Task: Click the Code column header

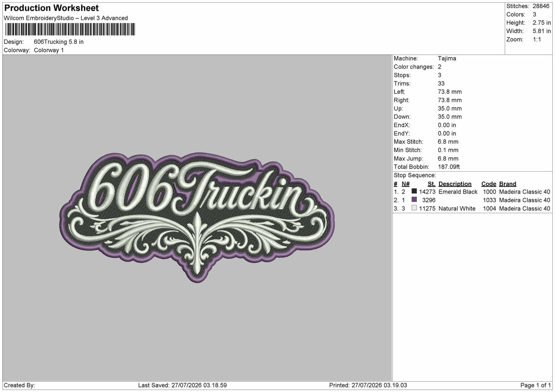Action: 489,184
